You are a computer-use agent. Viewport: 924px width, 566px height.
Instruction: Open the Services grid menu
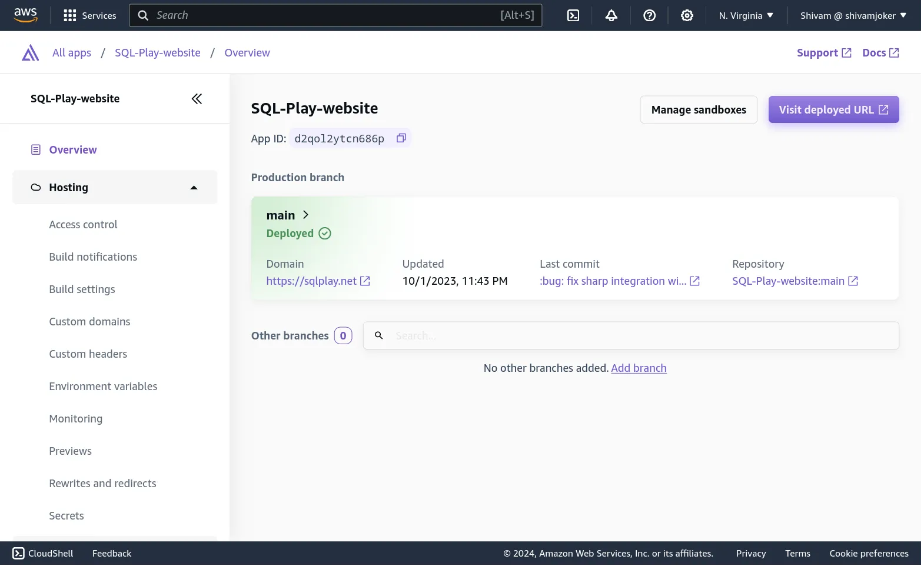89,15
